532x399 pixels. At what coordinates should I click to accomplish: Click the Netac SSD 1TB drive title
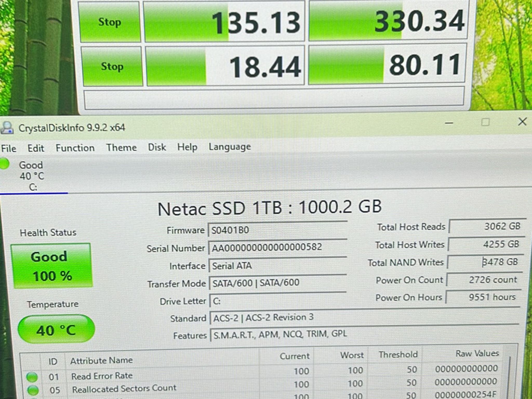coord(269,208)
